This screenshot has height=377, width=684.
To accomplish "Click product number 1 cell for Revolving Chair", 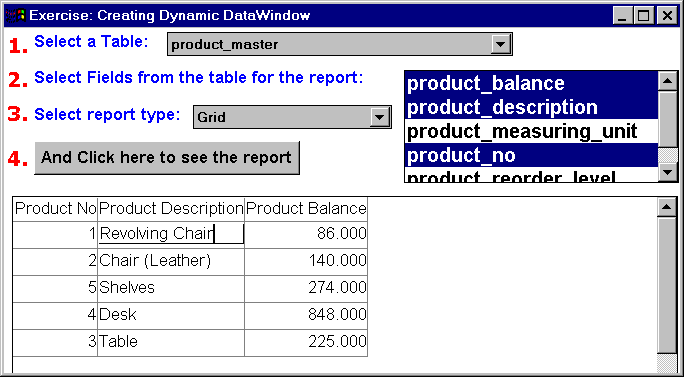I will coord(55,234).
